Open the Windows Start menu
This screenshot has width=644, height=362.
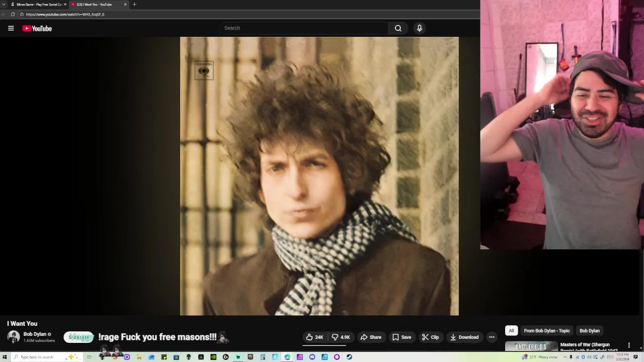click(5, 357)
